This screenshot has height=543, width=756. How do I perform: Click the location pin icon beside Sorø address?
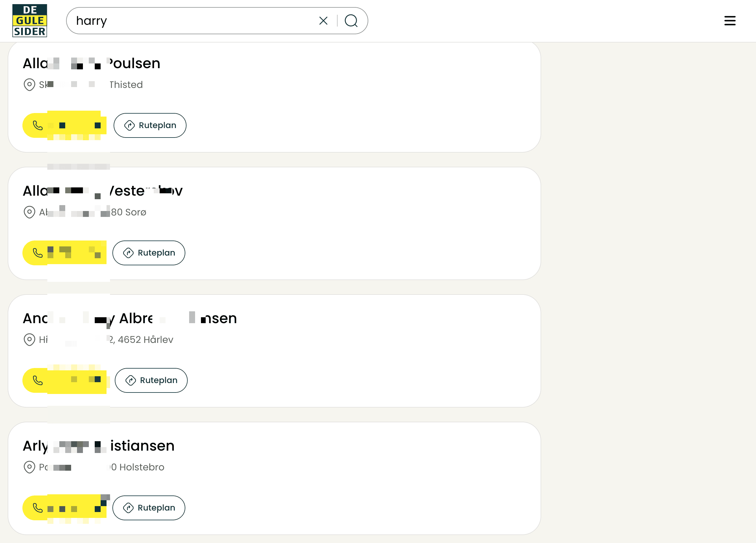tap(29, 212)
